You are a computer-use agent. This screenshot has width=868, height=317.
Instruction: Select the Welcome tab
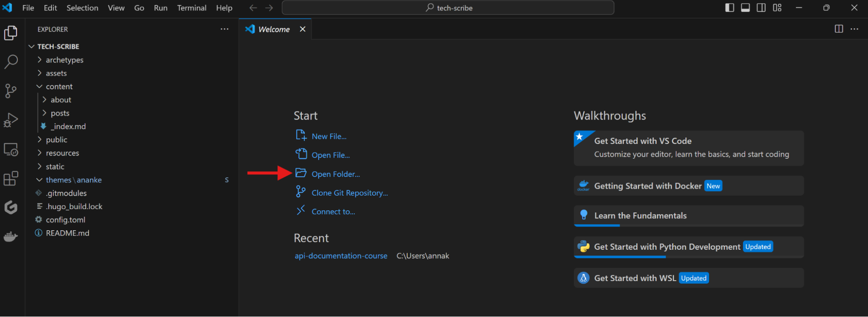pos(275,29)
